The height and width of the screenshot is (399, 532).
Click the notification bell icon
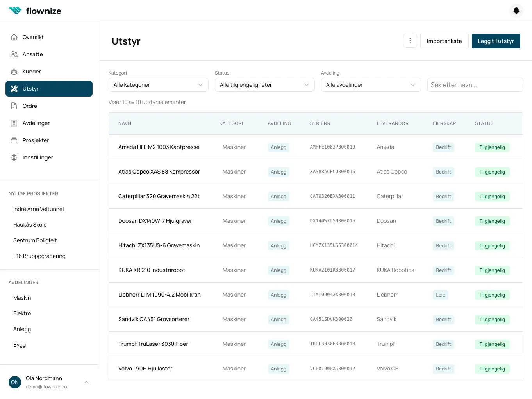pos(516,11)
